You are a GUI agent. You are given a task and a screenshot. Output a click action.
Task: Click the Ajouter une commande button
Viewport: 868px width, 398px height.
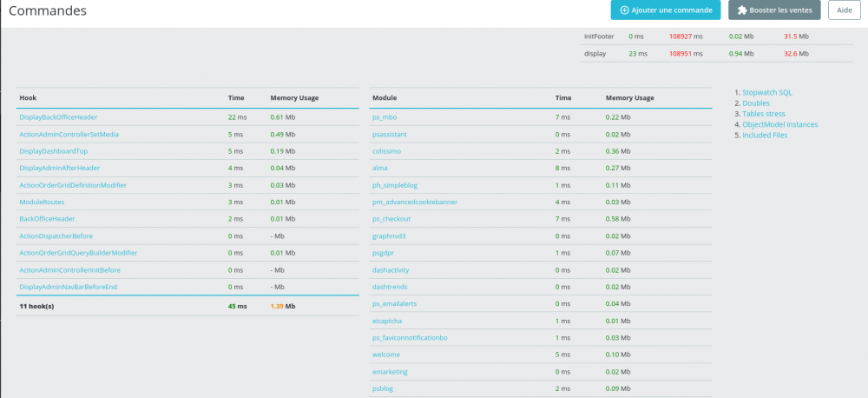pyautogui.click(x=666, y=10)
